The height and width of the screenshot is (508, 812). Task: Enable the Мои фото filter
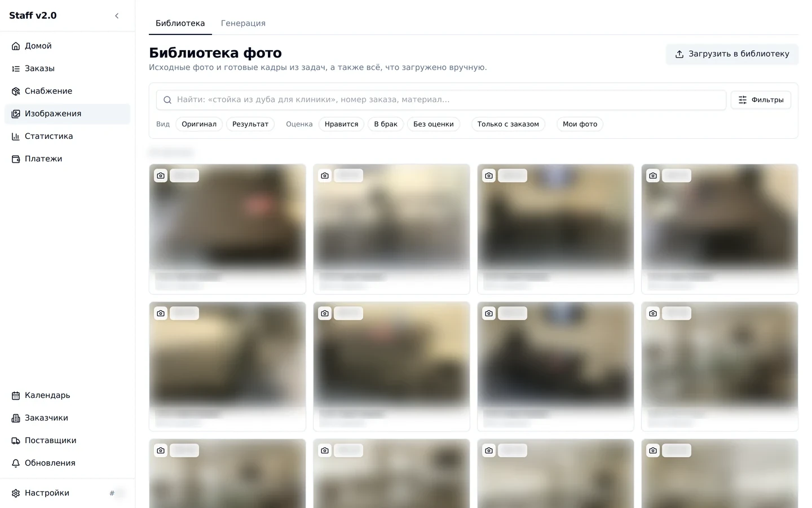pos(580,124)
